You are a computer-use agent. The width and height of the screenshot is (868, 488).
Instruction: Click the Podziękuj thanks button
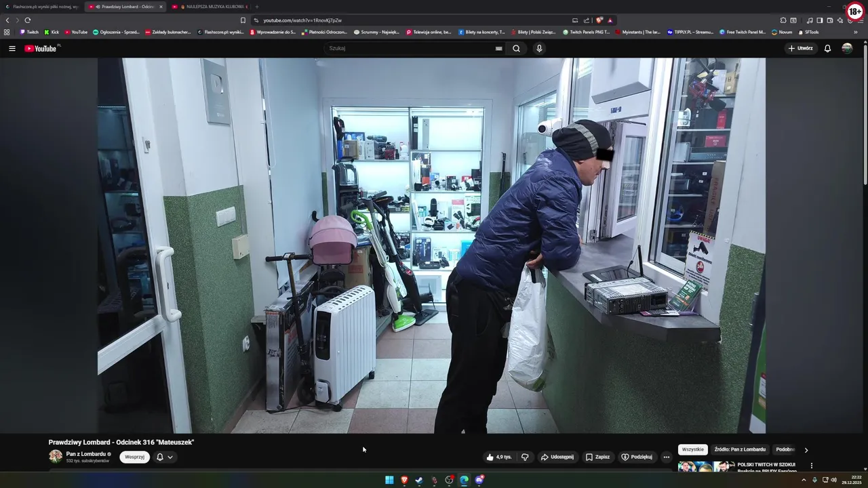point(637,457)
